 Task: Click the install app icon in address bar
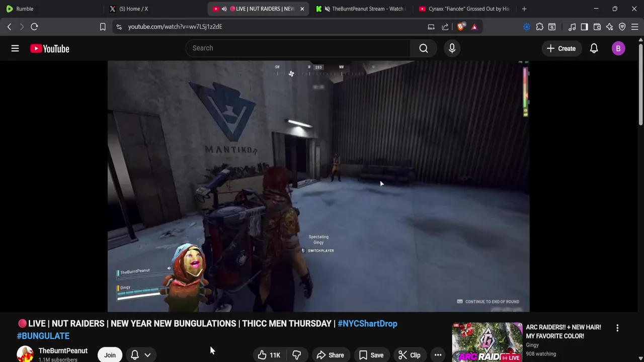click(x=431, y=27)
